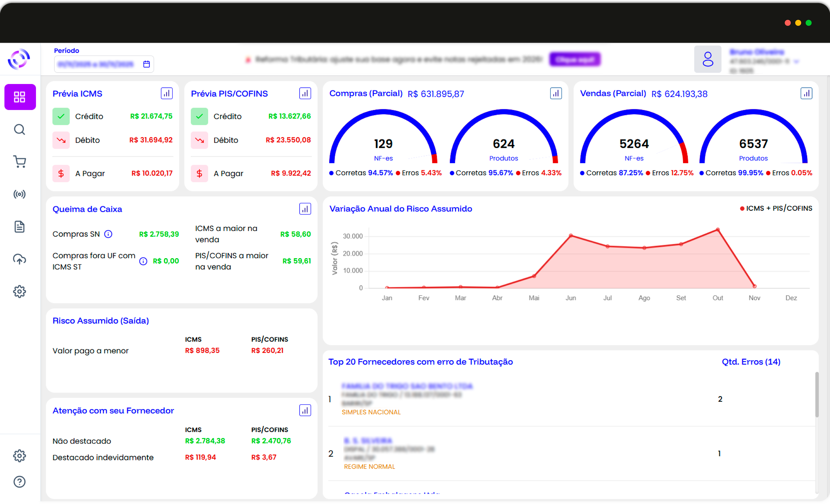Image resolution: width=830 pixels, height=504 pixels.
Task: Open the dashboard grid sidebar icon
Action: click(20, 97)
